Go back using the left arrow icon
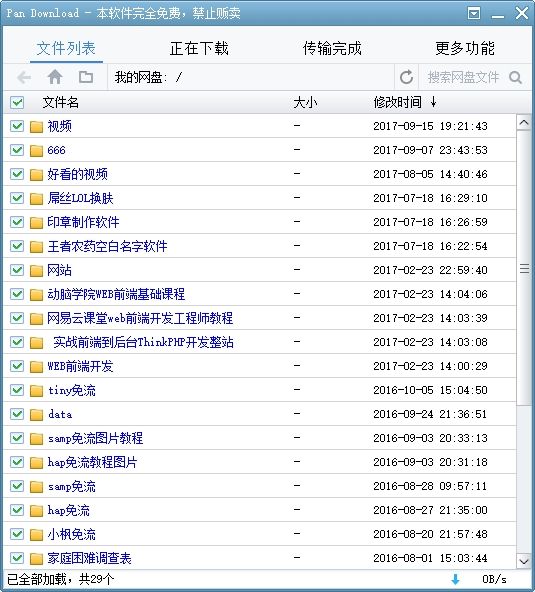The image size is (535, 592). tap(24, 77)
